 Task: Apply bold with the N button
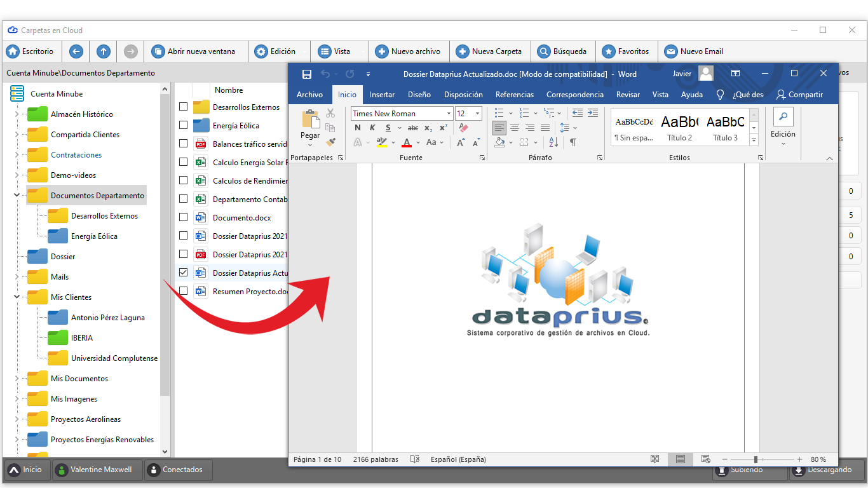(358, 128)
